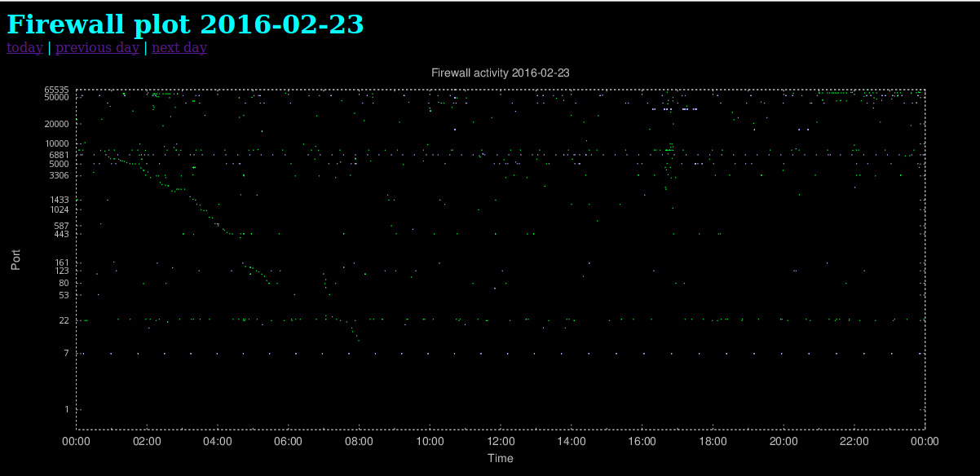Viewport: 980px width, 476px height.
Task: Click the 'Time' x-axis label
Action: 501,458
